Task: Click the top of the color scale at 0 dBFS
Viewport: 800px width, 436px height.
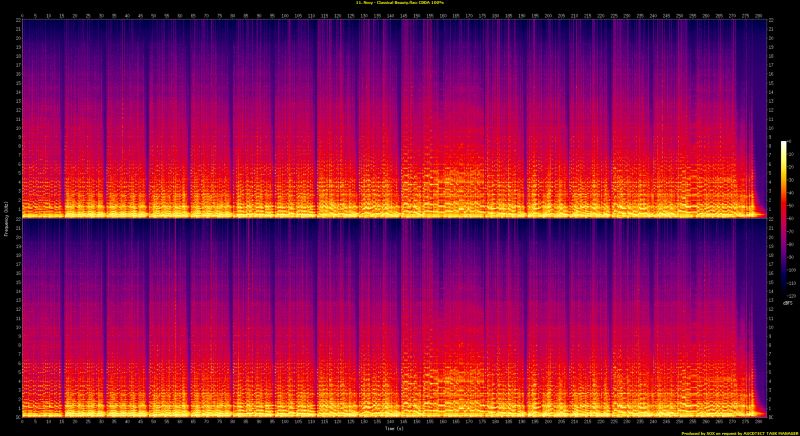Action: [x=784, y=143]
